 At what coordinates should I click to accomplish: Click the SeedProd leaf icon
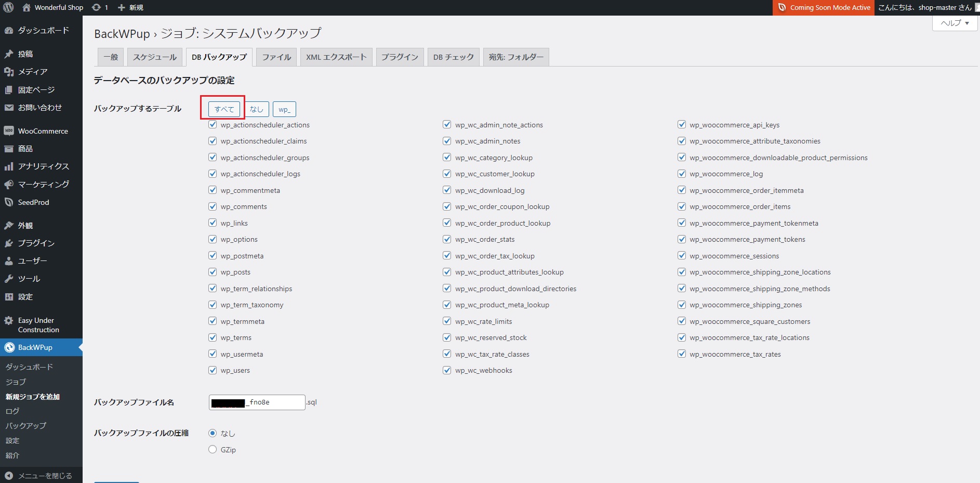(9, 202)
